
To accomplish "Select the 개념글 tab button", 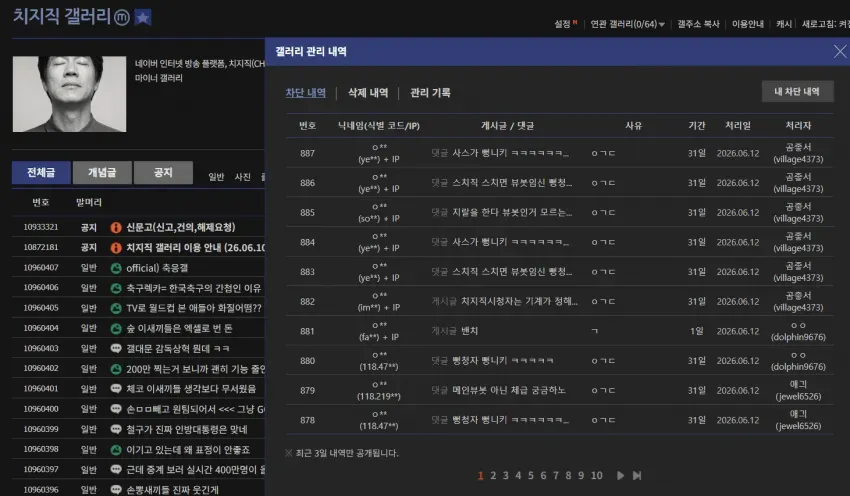I will click(102, 172).
